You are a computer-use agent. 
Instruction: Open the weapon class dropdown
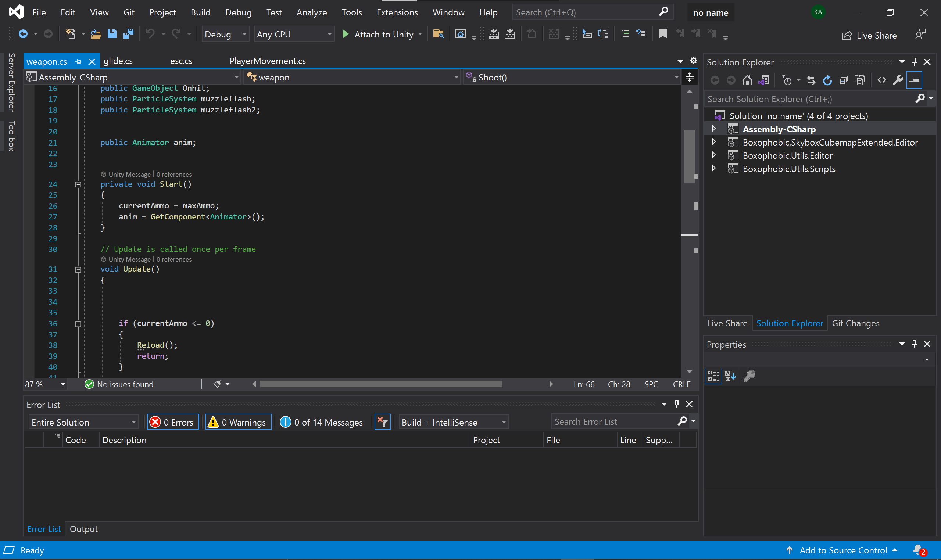353,78
